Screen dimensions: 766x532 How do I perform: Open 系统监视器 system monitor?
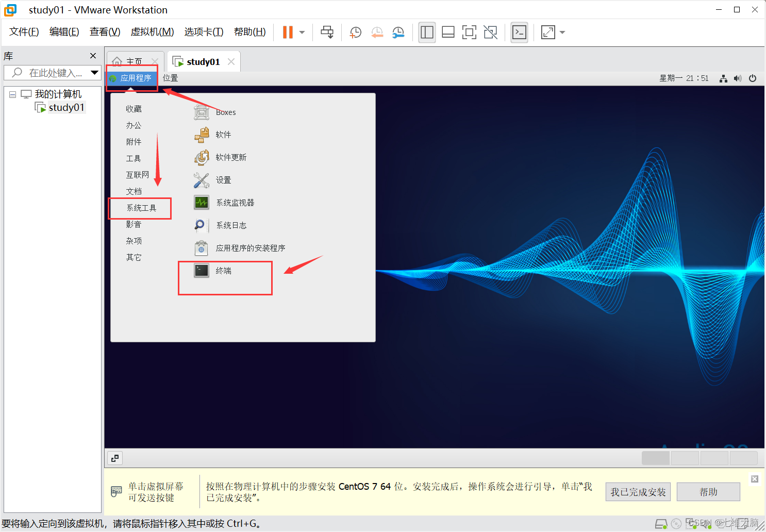[224, 203]
